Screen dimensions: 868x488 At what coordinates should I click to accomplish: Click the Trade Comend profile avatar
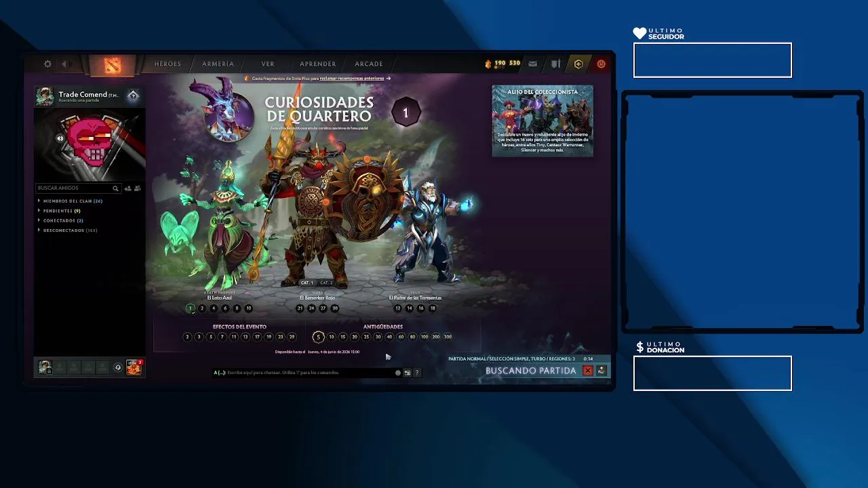pyautogui.click(x=45, y=96)
